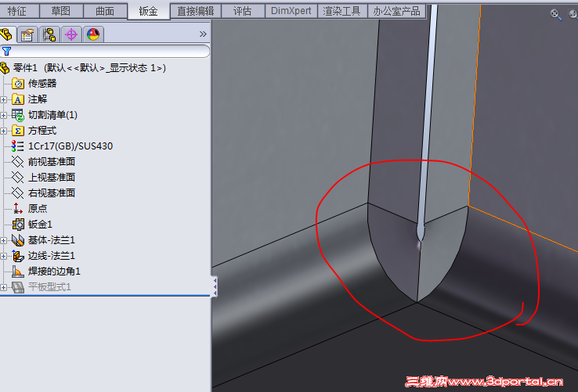Click the material icon beside 1Cr17(GB)/SUS430
The image size is (578, 392).
point(18,146)
